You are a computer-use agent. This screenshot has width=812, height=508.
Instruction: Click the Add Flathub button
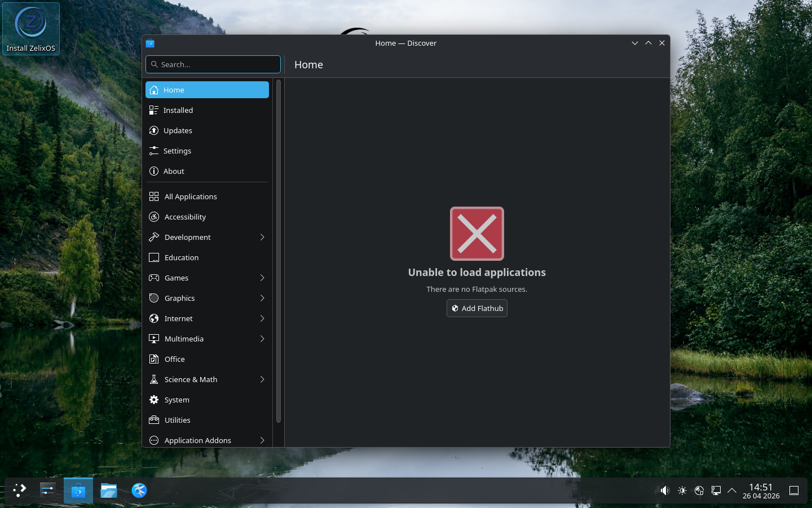477,308
